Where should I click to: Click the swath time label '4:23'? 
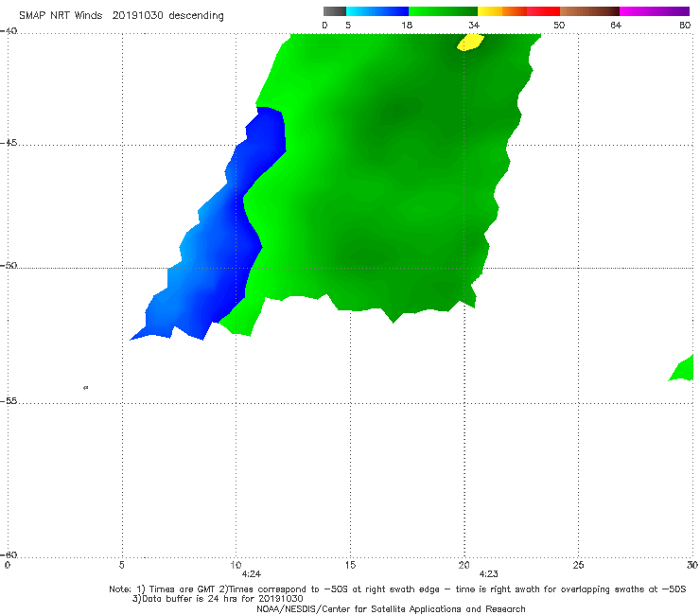tap(488, 574)
